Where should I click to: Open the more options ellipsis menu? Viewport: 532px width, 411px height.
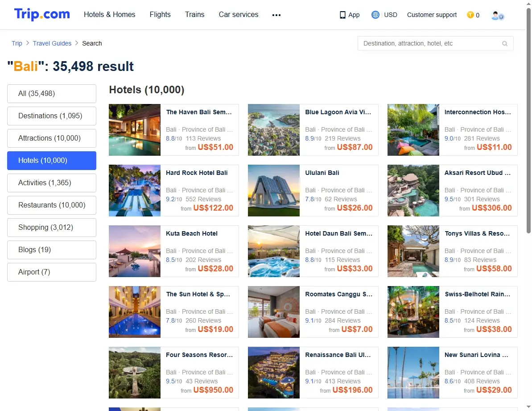(276, 15)
